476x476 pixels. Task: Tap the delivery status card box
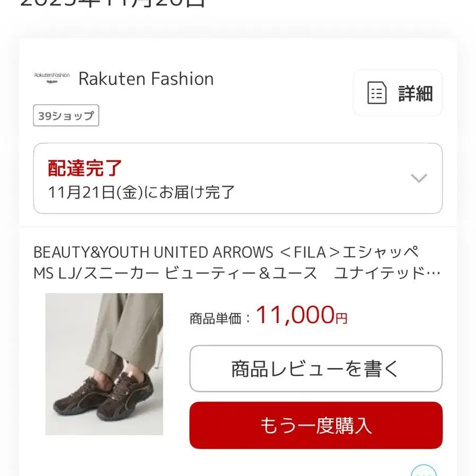tap(238, 179)
